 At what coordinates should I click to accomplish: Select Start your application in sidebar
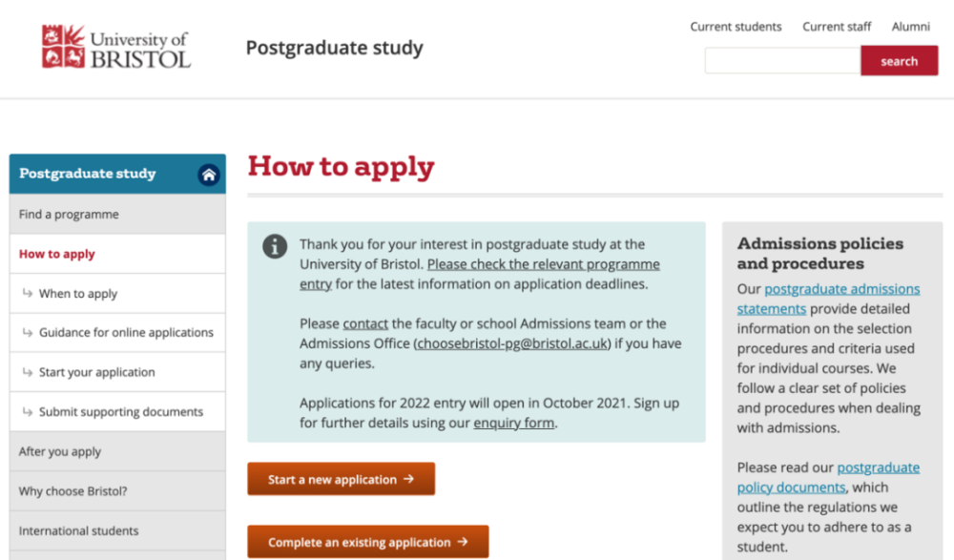[117, 372]
